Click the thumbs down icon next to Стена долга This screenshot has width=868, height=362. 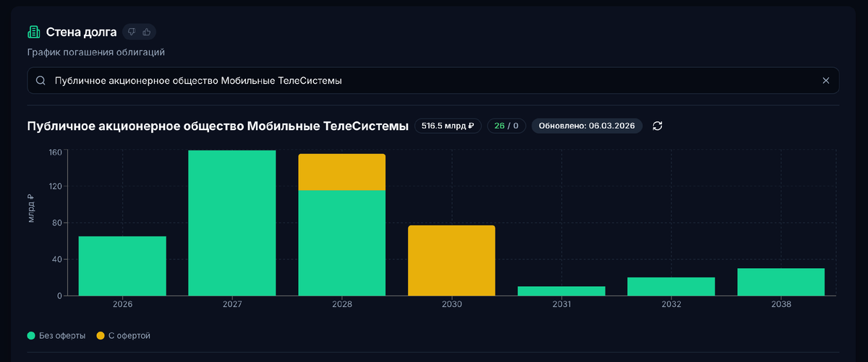(x=132, y=32)
